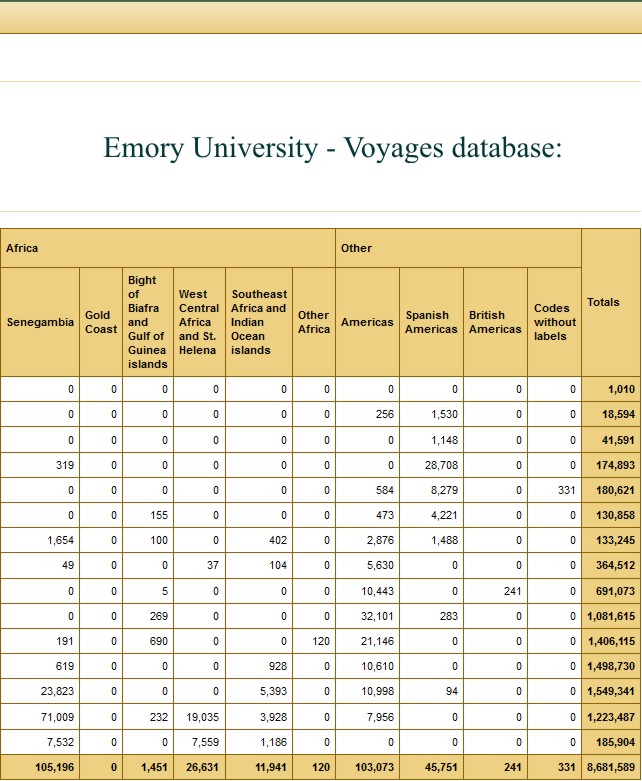Click Southeast Africa and Indian Ocean islands header
This screenshot has width=642, height=781.
coord(258,322)
